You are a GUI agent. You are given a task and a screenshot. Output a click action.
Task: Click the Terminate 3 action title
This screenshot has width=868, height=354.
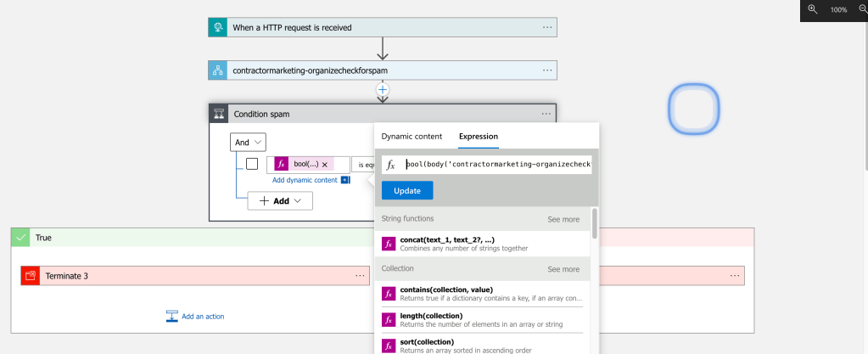[66, 276]
